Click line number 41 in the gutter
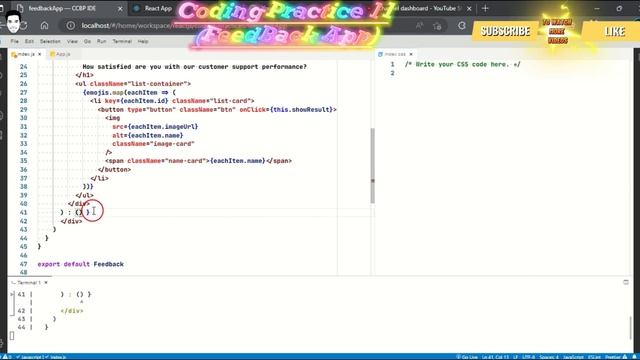The height and width of the screenshot is (360, 640). click(23, 212)
